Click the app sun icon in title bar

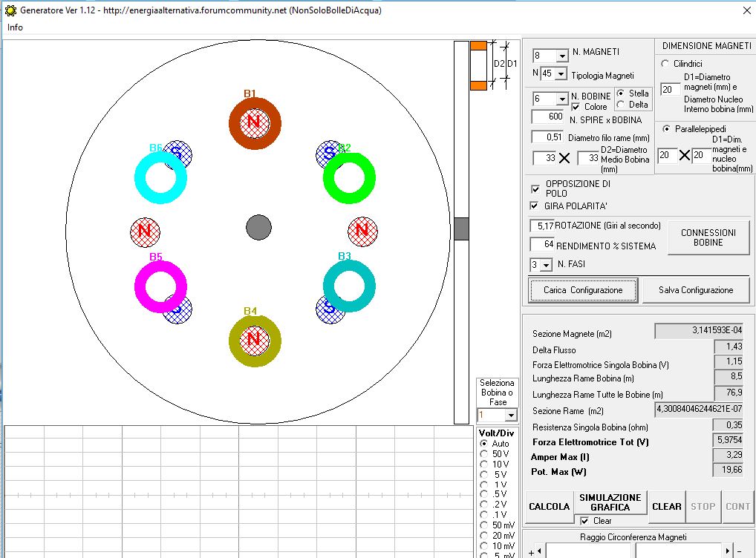10,10
